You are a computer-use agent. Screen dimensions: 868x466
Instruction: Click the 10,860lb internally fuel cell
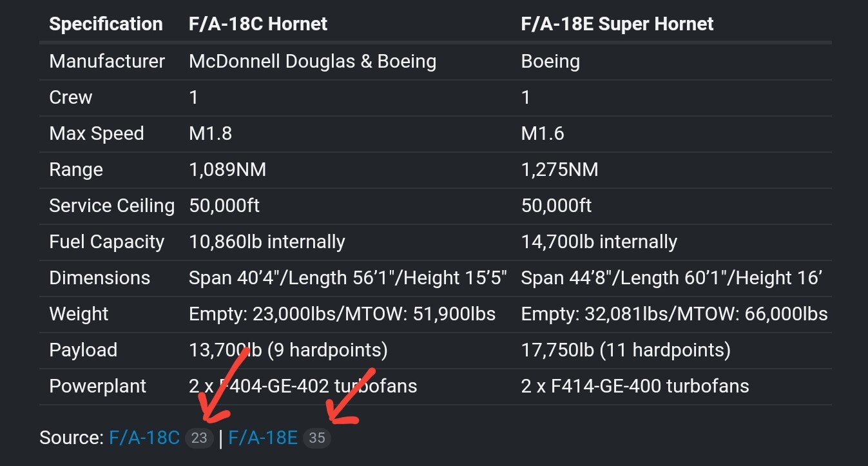267,242
